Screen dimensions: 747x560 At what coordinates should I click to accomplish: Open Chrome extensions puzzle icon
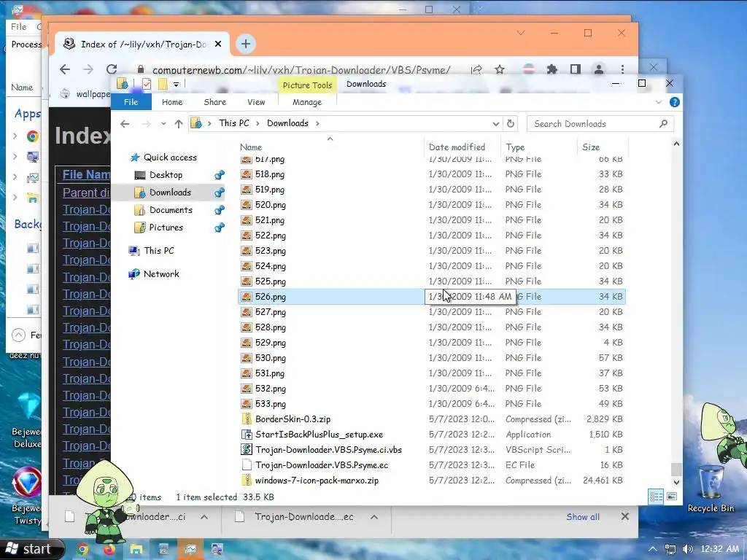tap(551, 69)
